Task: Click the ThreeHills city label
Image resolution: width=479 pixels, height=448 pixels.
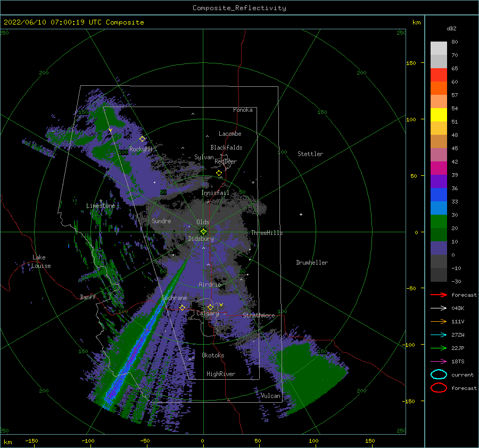Action: [267, 233]
